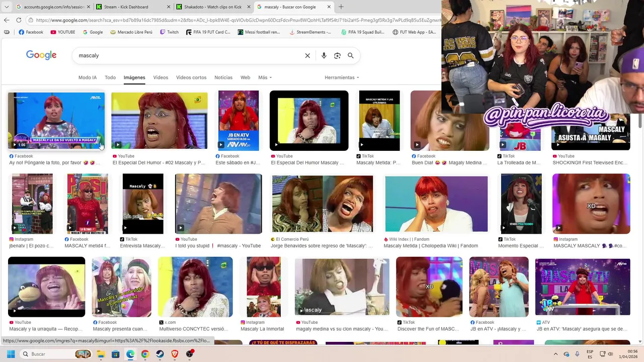Switch to Videos cortos tab
This screenshot has height=362, width=644.
pyautogui.click(x=191, y=77)
